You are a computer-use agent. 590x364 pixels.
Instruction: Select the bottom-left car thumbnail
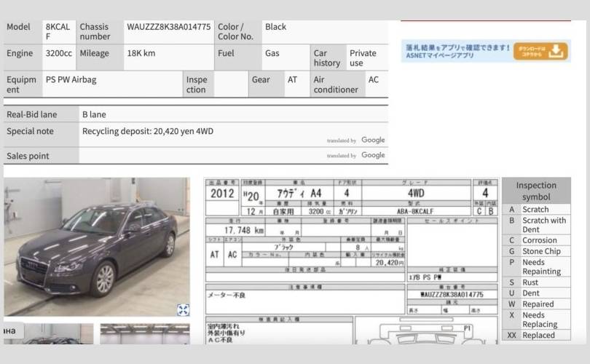pos(48,334)
